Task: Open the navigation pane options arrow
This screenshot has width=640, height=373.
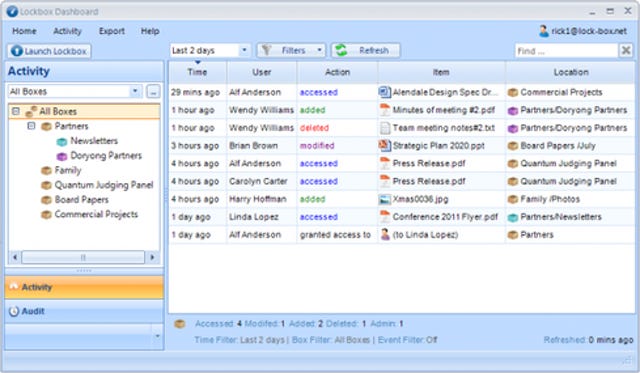Action: tap(158, 336)
